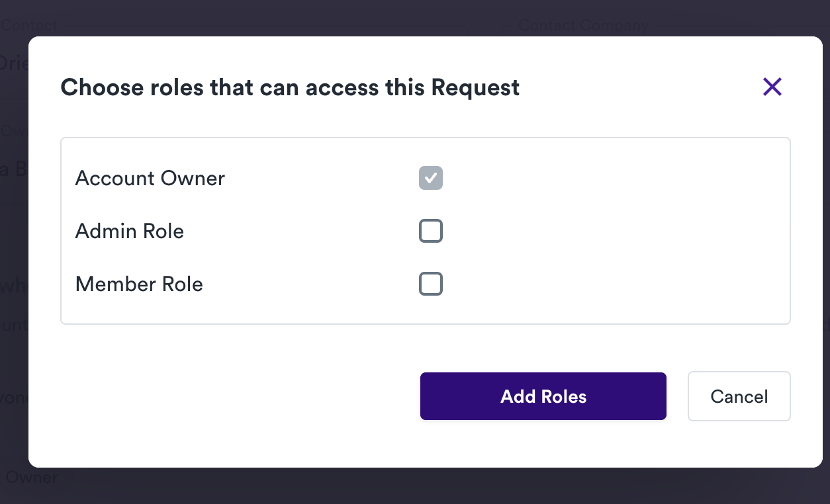Click the dialog title text
830x504 pixels.
click(290, 87)
